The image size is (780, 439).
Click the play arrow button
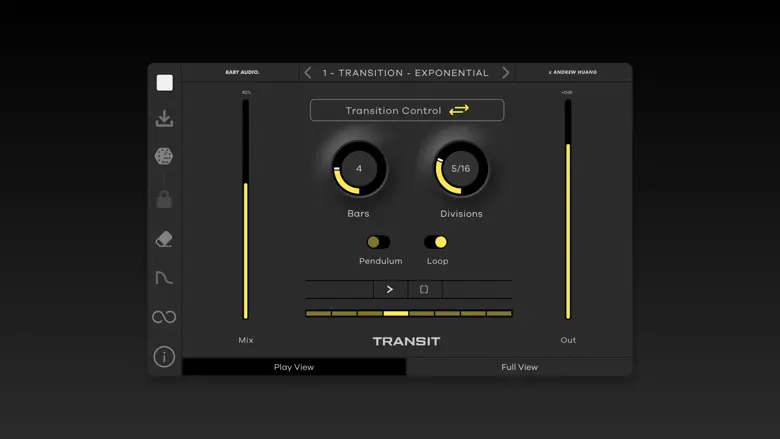pyautogui.click(x=390, y=289)
